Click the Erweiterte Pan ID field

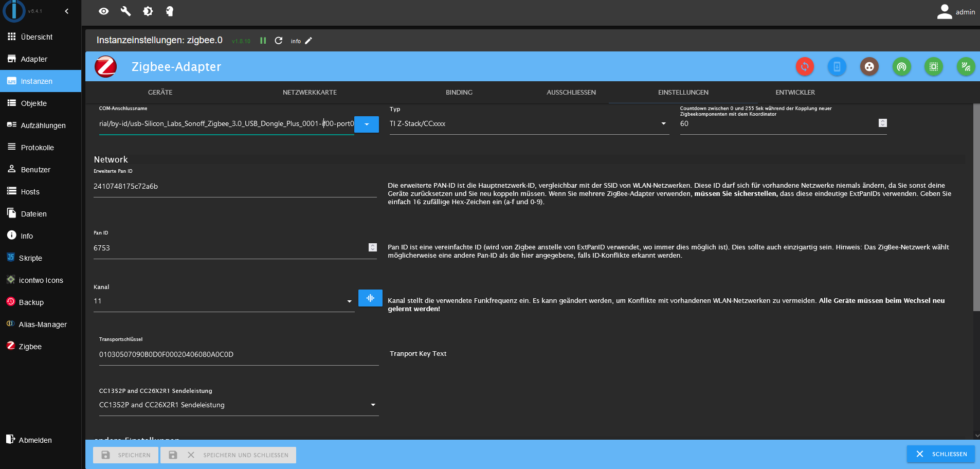click(235, 187)
